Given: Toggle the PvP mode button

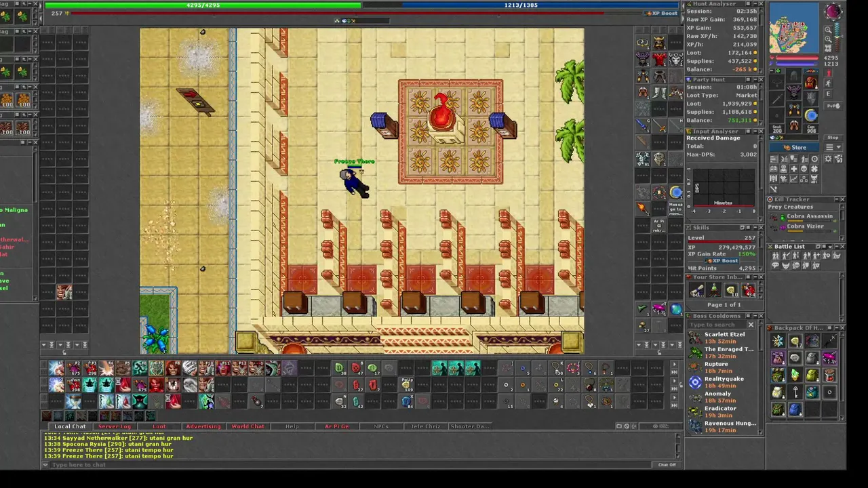Looking at the screenshot, I should [833, 106].
